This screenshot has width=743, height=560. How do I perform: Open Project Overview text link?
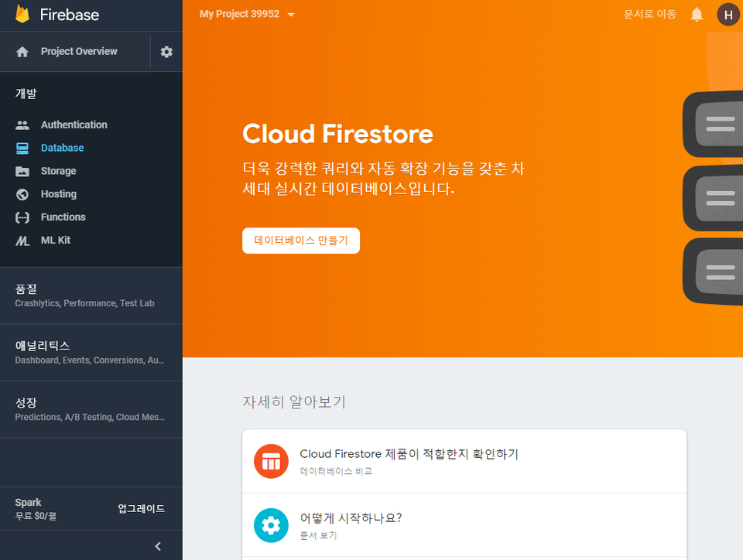pyautogui.click(x=79, y=51)
